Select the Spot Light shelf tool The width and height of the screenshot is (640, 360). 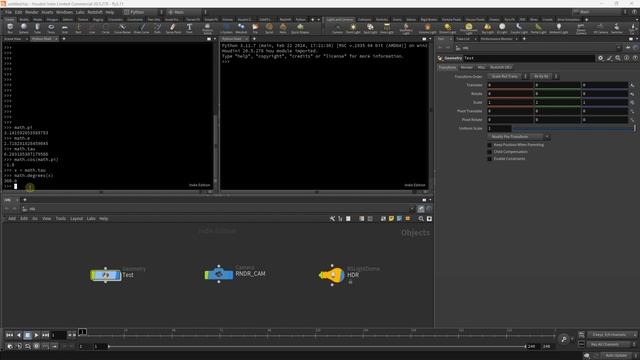pos(370,28)
